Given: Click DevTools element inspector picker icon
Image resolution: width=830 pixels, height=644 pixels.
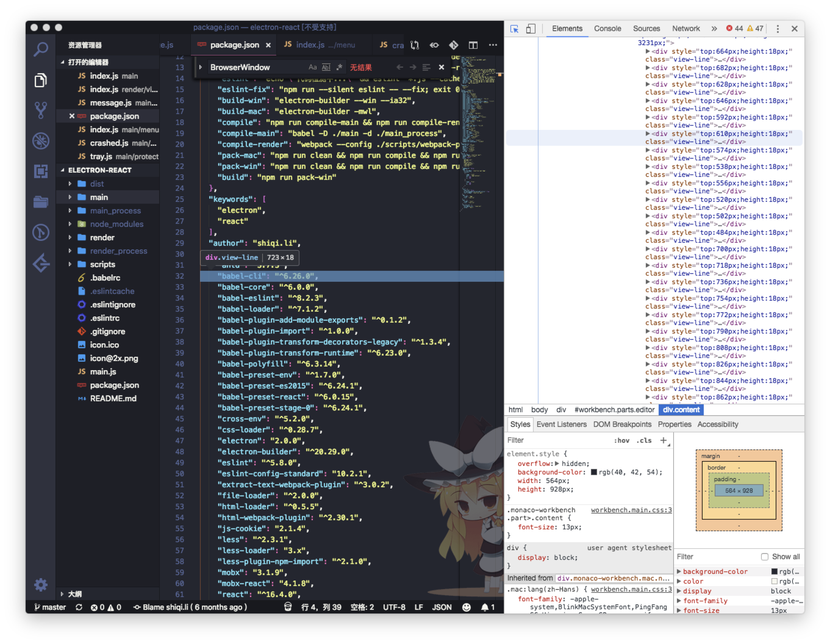Looking at the screenshot, I should click(x=514, y=29).
